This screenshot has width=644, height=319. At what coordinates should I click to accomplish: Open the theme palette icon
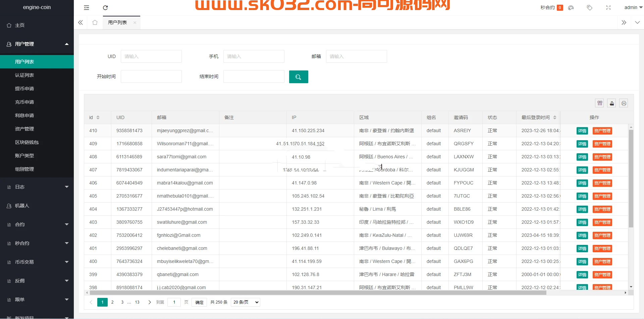[x=571, y=8]
